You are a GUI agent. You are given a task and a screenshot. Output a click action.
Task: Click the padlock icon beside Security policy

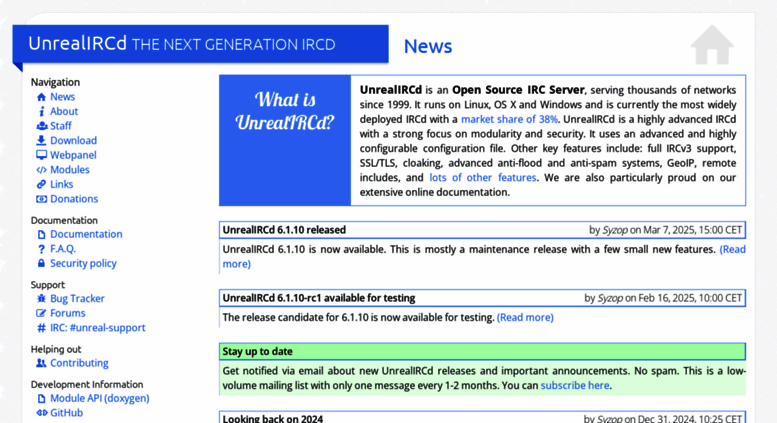41,263
